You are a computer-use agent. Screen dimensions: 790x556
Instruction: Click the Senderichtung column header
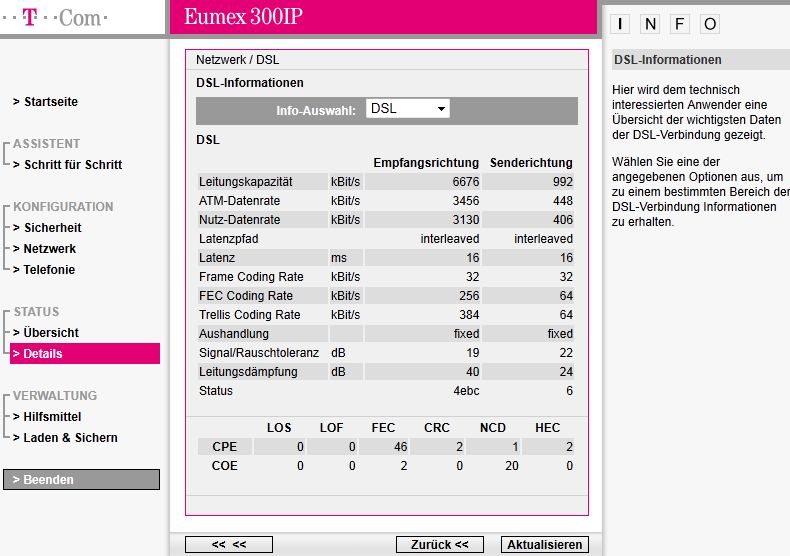click(x=531, y=163)
